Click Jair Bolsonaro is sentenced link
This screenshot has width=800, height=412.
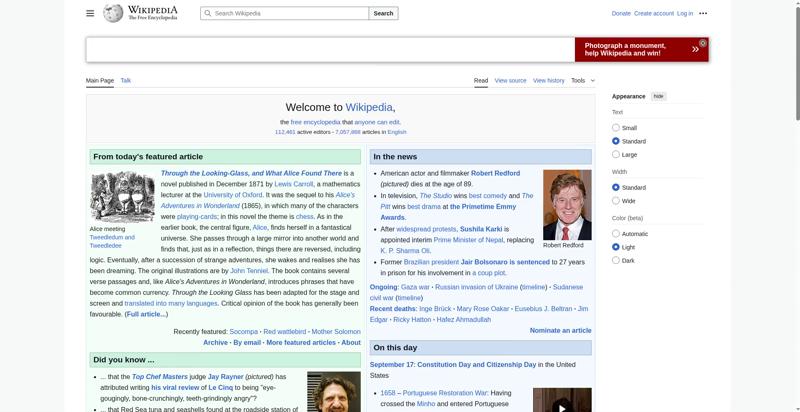click(x=505, y=262)
